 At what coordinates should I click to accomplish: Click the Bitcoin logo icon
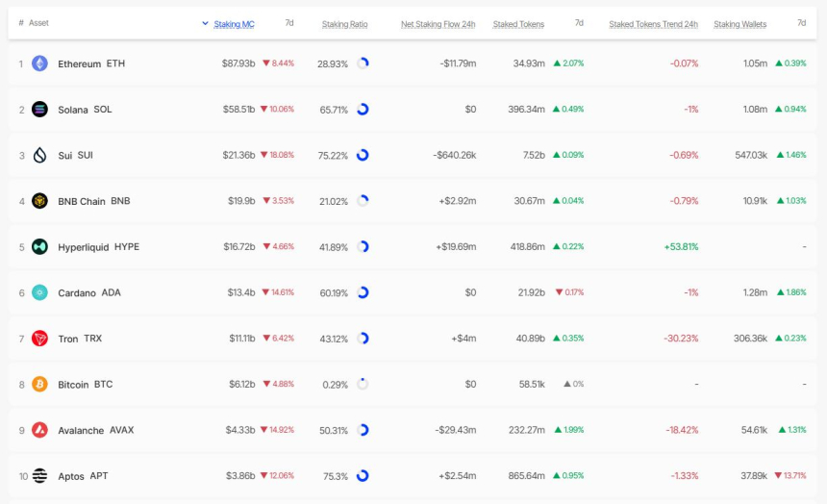(39, 384)
